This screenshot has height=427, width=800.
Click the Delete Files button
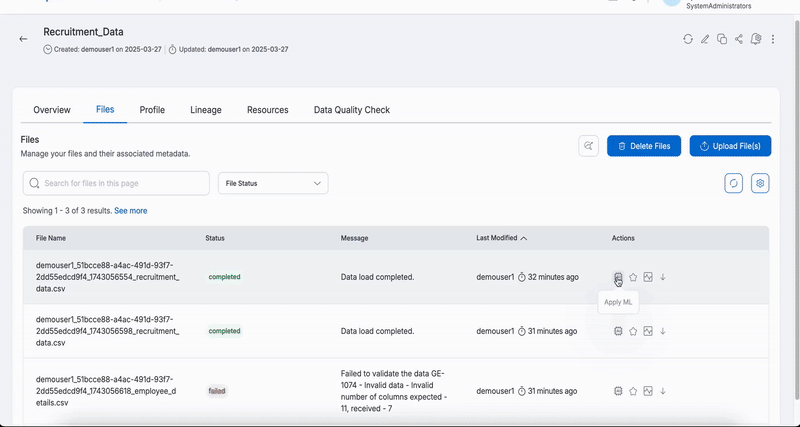(644, 146)
